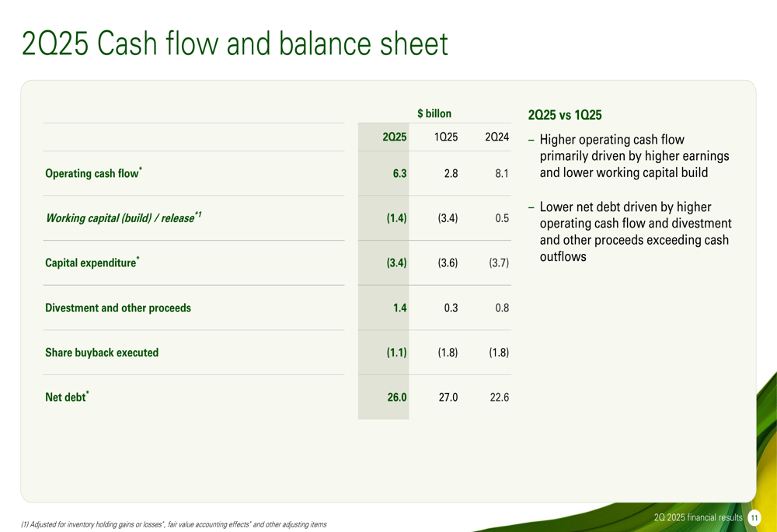The image size is (777, 532).
Task: Click Operating cash flow value 2.8
Action: 451,173
